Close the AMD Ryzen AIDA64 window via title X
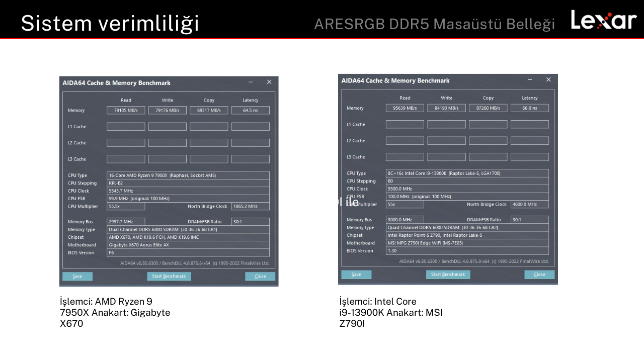The height and width of the screenshot is (362, 644). pyautogui.click(x=269, y=82)
